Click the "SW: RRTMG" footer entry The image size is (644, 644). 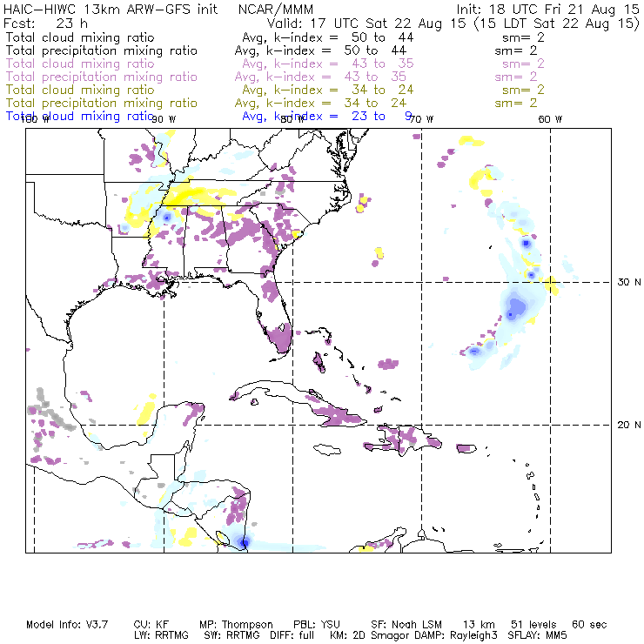click(231, 635)
